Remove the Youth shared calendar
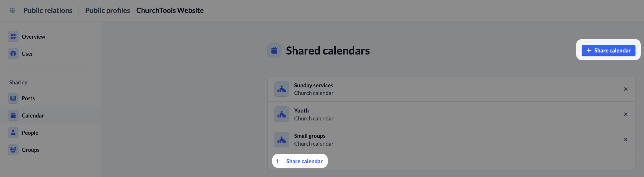 coord(625,114)
